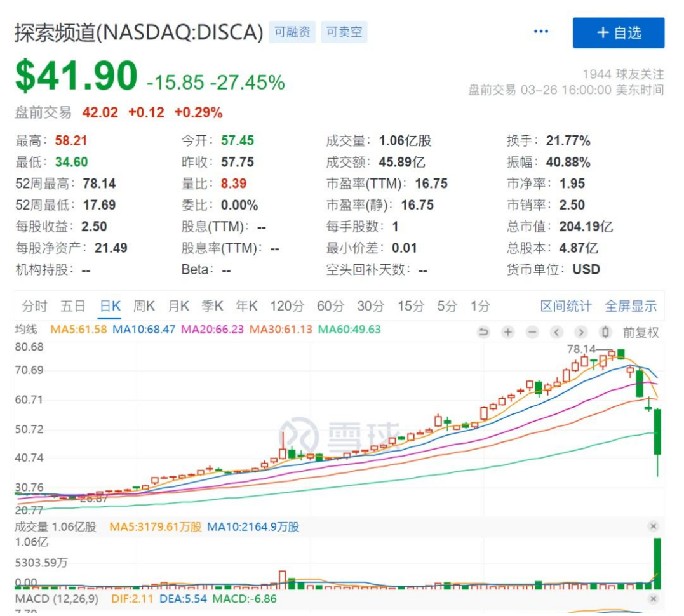The width and height of the screenshot is (684, 616).
Task: Pan the chart right using right arrow icon
Action: pyautogui.click(x=581, y=331)
